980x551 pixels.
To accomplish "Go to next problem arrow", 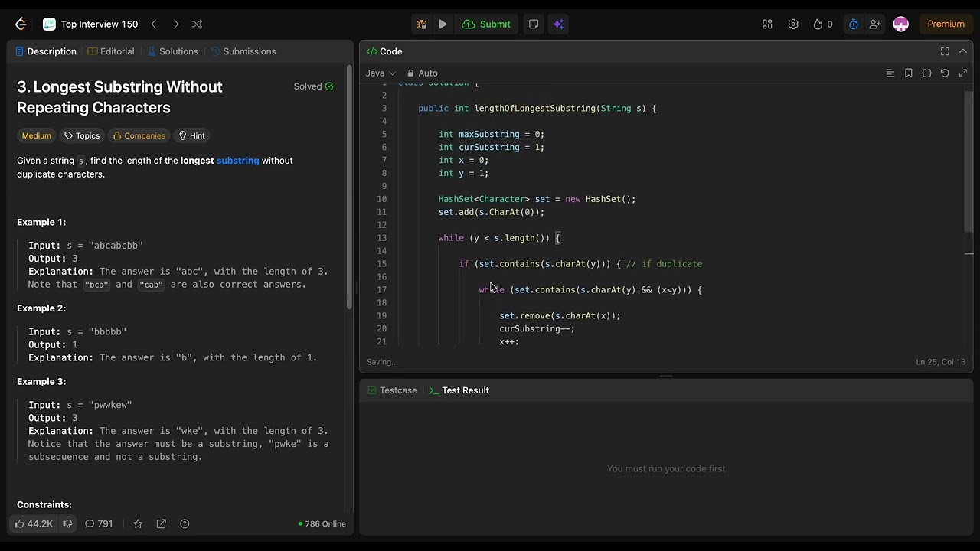I will (x=175, y=24).
